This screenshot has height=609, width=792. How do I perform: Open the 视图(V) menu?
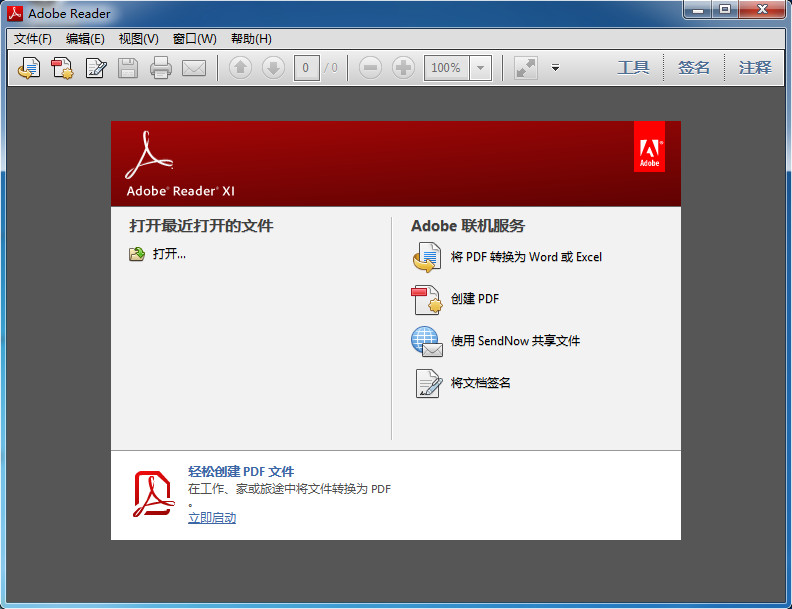[138, 39]
